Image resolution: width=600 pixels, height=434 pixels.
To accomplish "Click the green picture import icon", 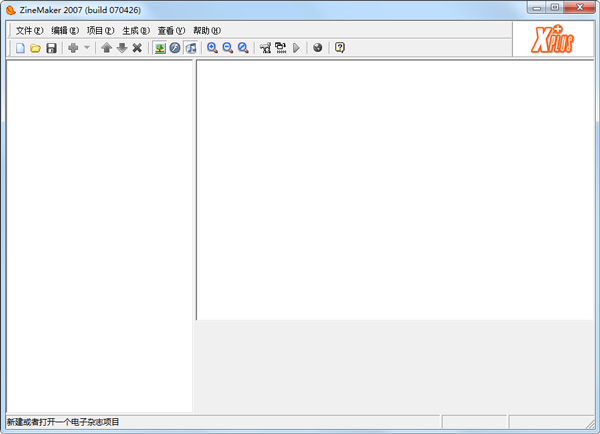I will point(159,48).
